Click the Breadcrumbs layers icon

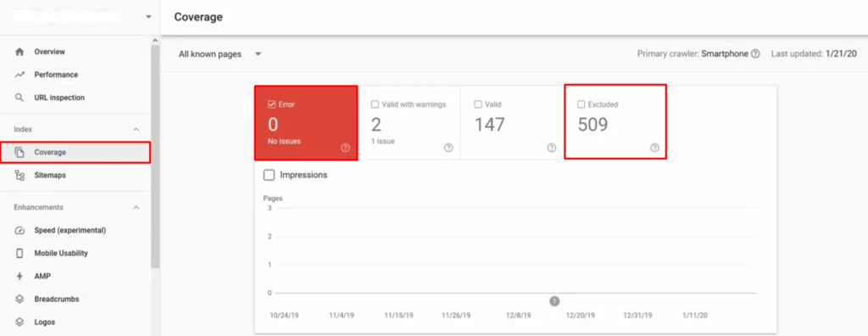point(19,299)
